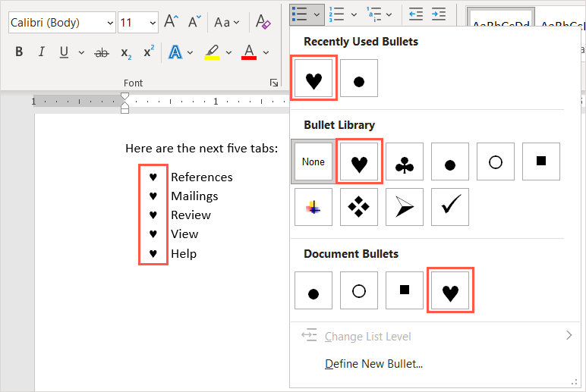
Task: Open Change List Level submenu
Action: pos(436,336)
